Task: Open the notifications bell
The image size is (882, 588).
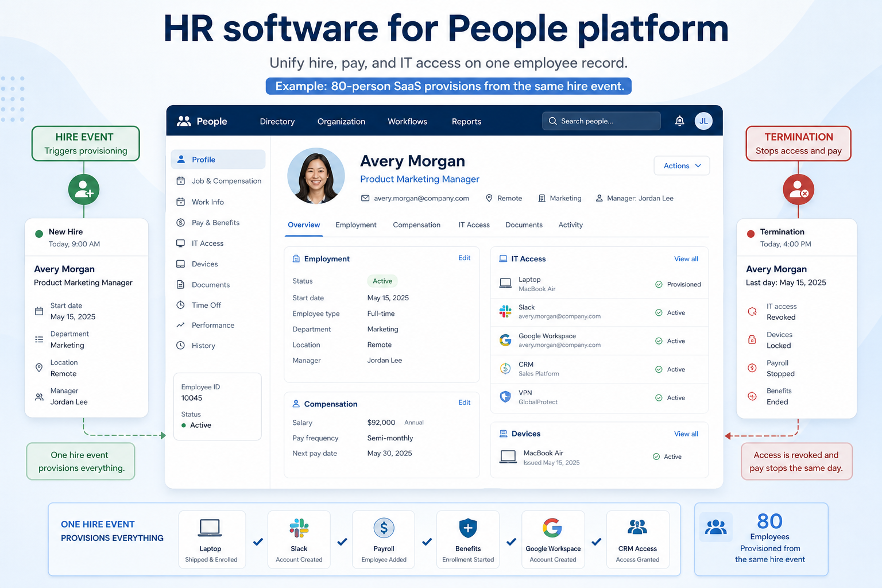Action: point(679,121)
